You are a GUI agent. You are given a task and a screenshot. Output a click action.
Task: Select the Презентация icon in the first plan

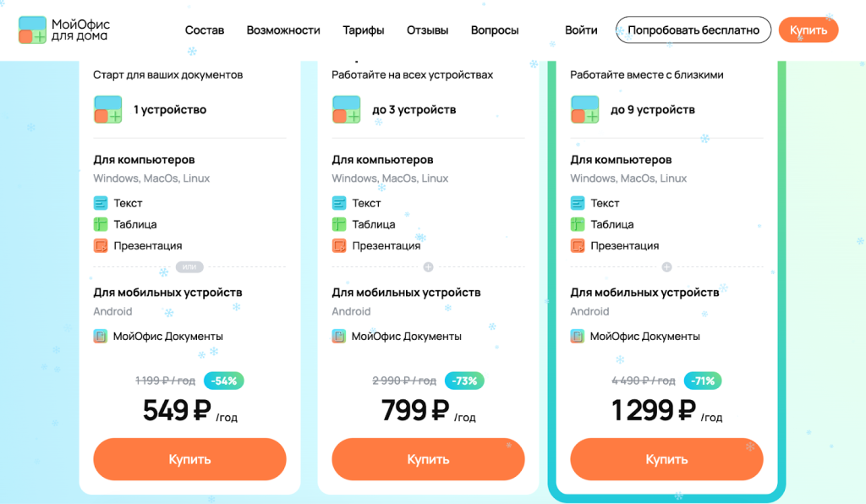click(102, 245)
